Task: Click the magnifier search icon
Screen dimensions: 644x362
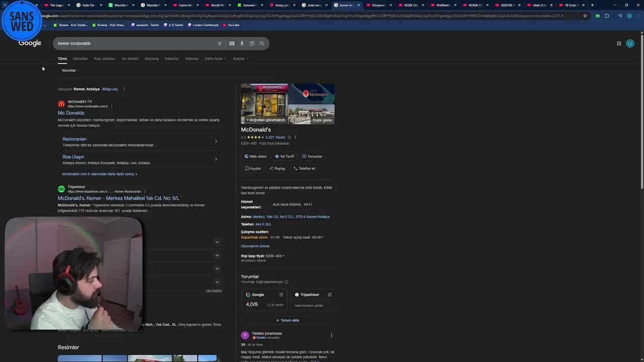Action: click(262, 44)
